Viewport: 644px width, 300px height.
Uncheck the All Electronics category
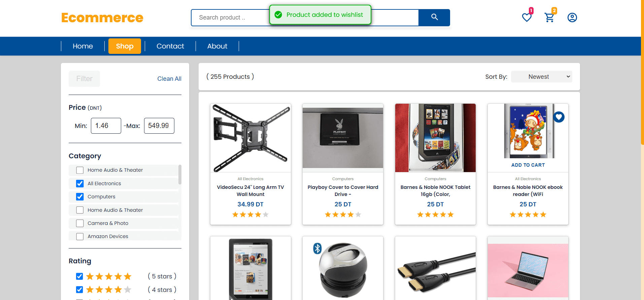click(80, 184)
